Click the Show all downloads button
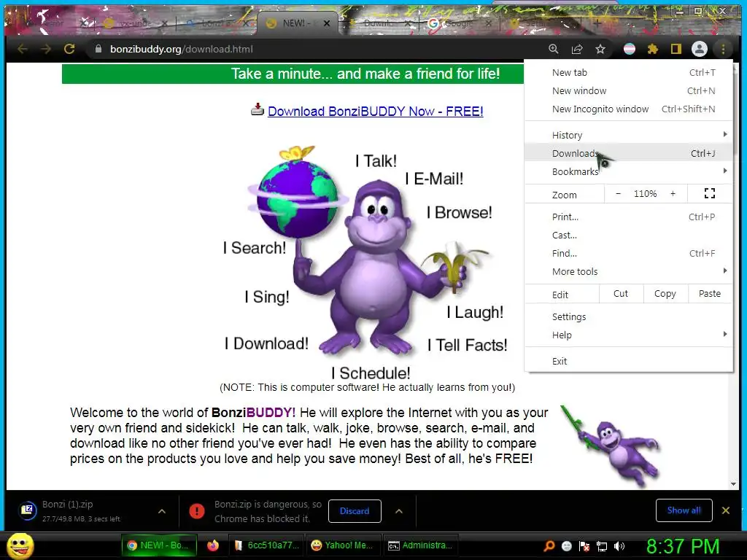The width and height of the screenshot is (747, 560). 684,510
